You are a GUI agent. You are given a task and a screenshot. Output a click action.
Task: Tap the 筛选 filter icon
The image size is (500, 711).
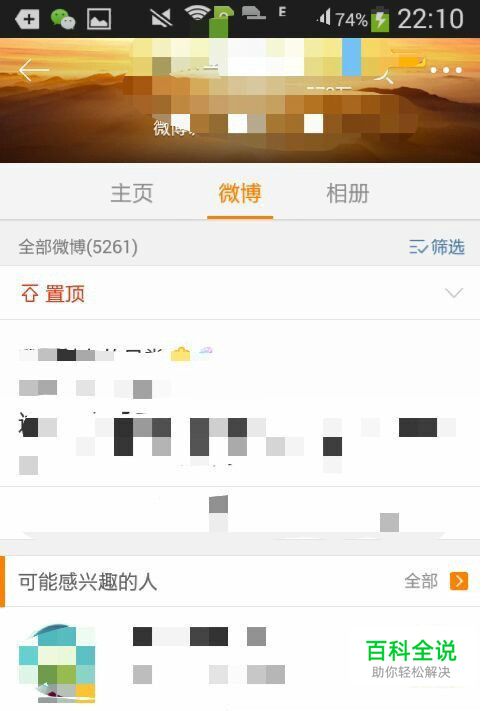418,247
